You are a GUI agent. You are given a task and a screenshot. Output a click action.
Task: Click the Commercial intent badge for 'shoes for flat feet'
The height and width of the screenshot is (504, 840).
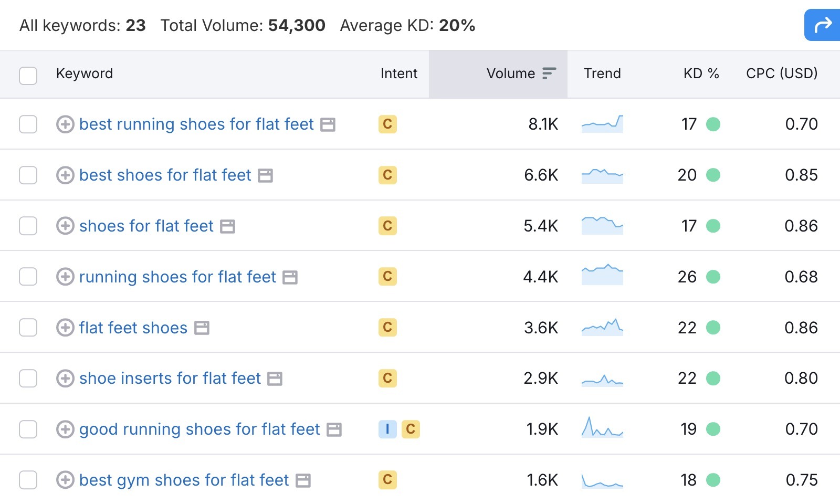[387, 226]
